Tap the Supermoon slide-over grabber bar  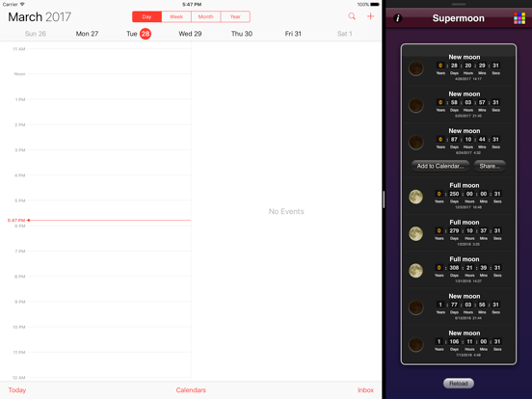tap(459, 4)
